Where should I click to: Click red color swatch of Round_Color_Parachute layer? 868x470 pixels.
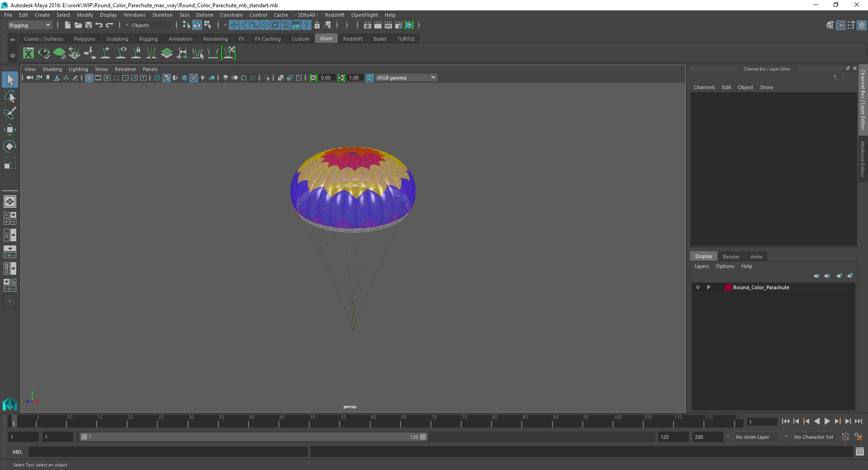(x=728, y=287)
